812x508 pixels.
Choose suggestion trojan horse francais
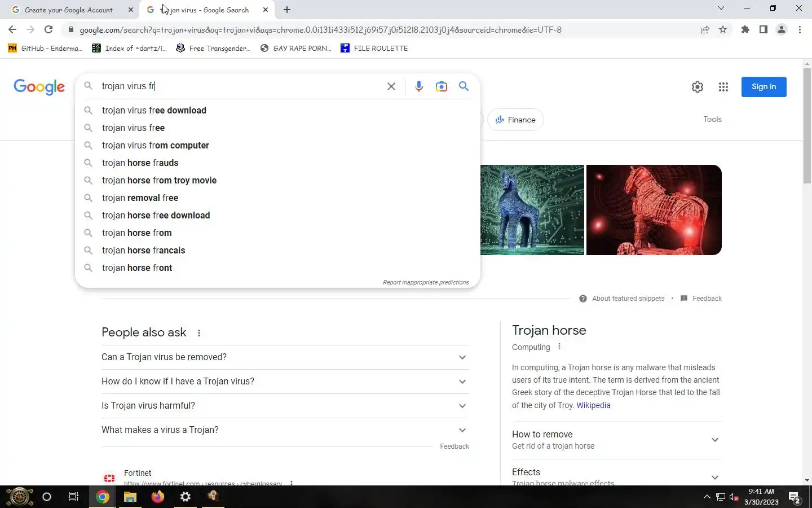pyautogui.click(x=277, y=251)
